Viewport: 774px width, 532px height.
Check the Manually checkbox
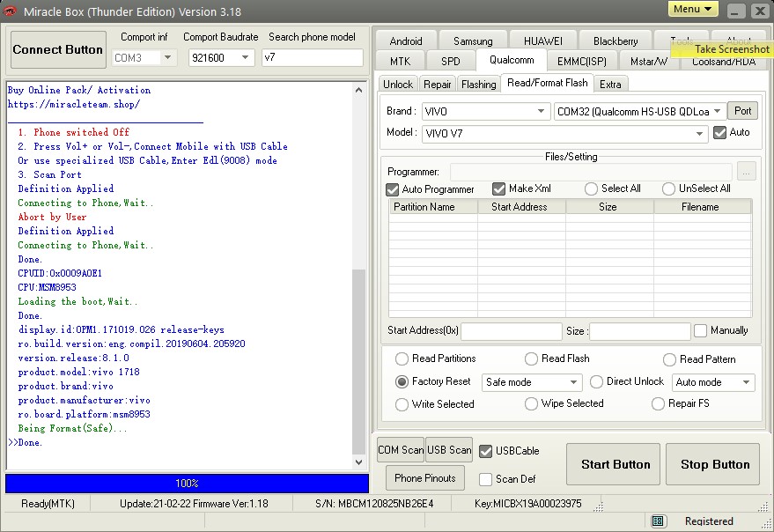(x=700, y=330)
